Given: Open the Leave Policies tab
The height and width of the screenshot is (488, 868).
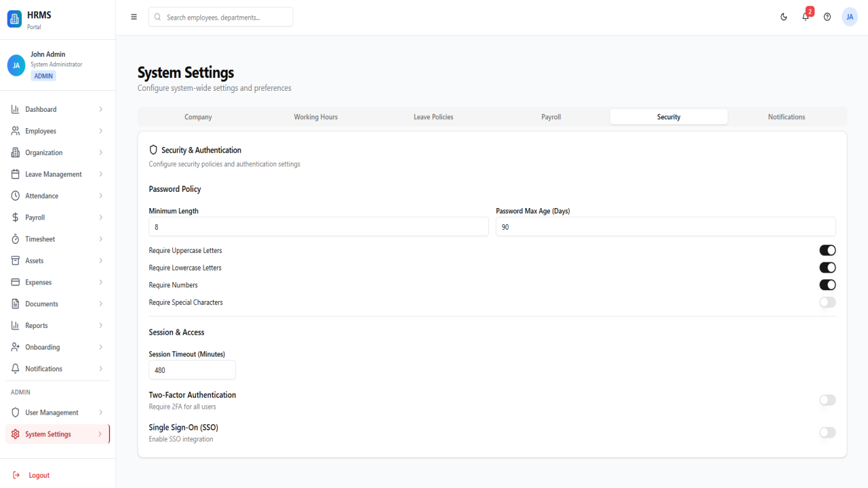Looking at the screenshot, I should pyautogui.click(x=433, y=117).
